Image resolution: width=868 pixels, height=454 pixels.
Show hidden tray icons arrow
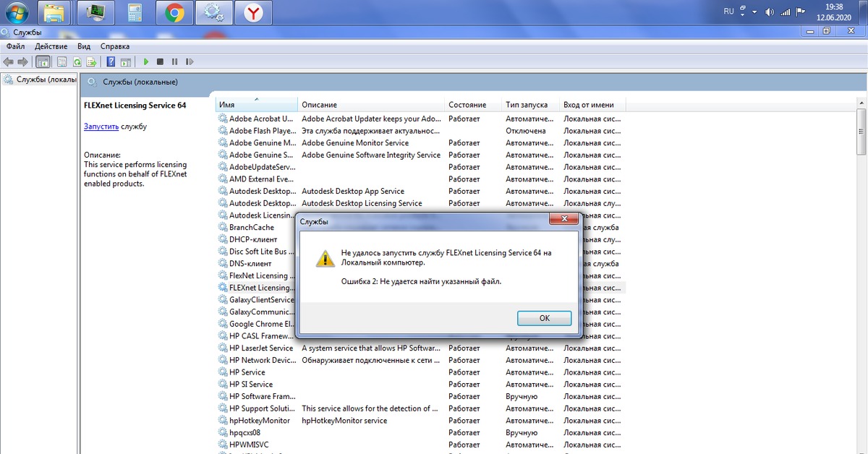[x=754, y=12]
